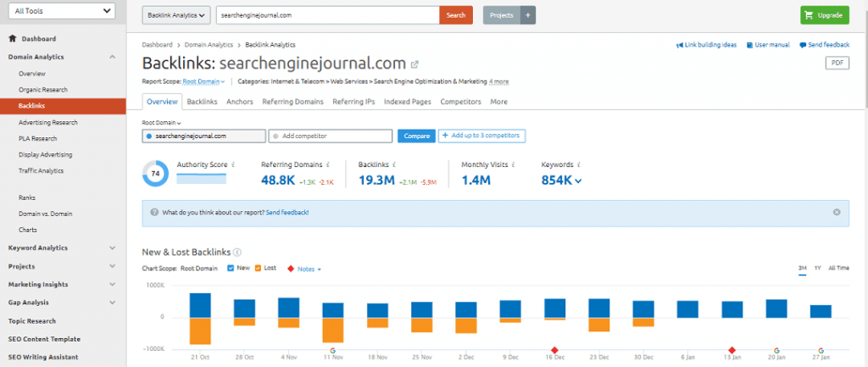
Task: Click info icon next to Keywords
Action: click(x=578, y=164)
